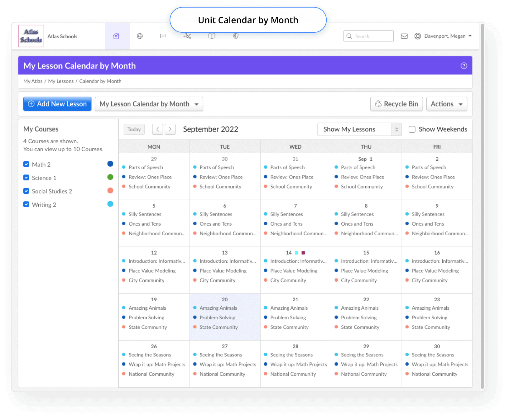
Task: Toggle the Science 1 course checkbox
Action: click(x=26, y=178)
